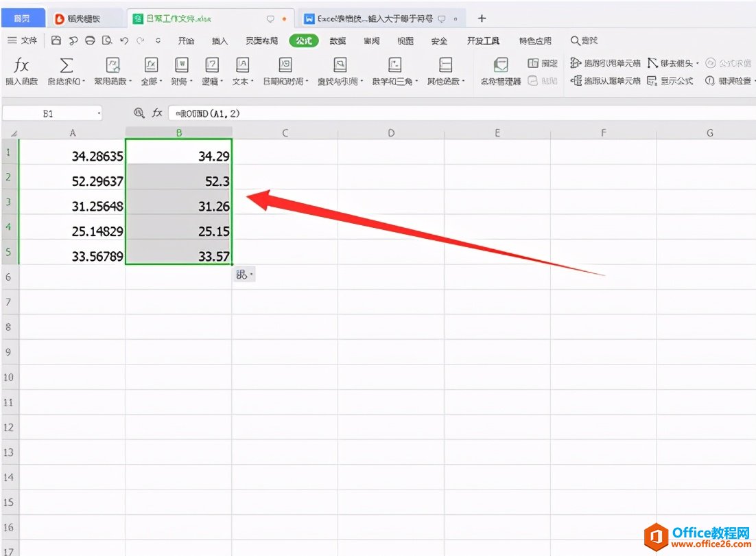Click the Error Checking button
The height and width of the screenshot is (556, 756).
tap(728, 80)
